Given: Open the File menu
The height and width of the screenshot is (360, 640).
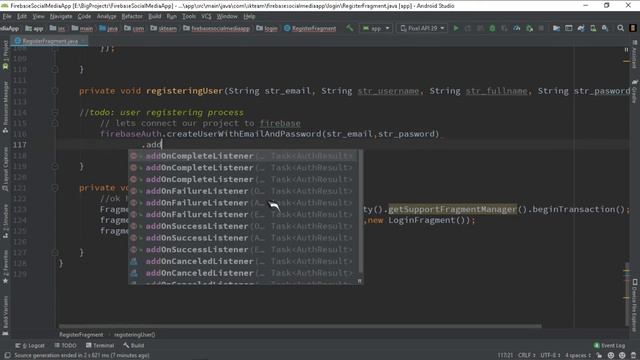Looking at the screenshot, I should [7, 16].
